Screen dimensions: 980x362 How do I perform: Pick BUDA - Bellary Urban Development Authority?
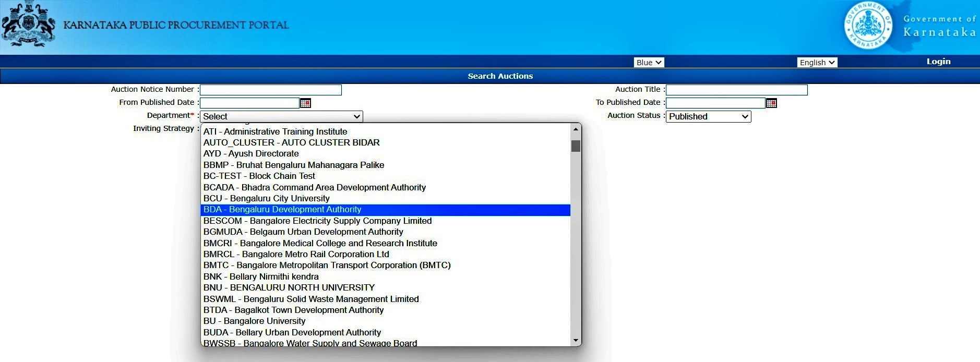coord(386,332)
